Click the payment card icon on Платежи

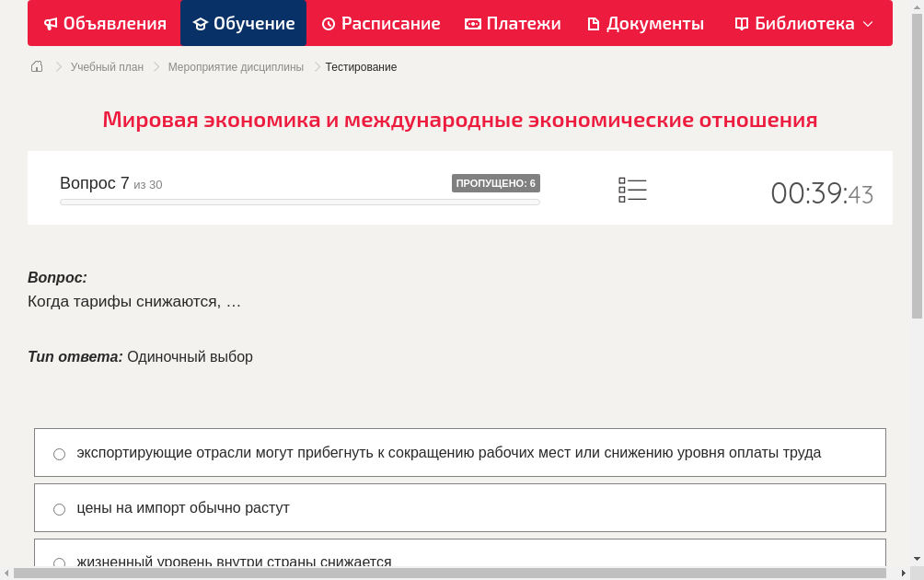tap(474, 23)
